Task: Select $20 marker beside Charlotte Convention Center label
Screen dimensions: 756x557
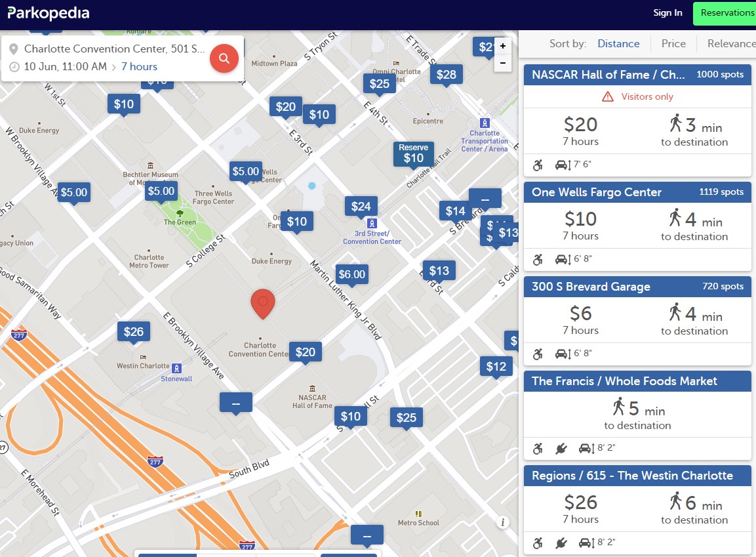Action: click(x=305, y=352)
